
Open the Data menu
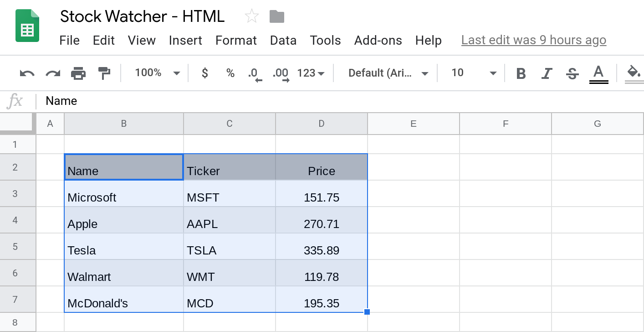click(283, 40)
